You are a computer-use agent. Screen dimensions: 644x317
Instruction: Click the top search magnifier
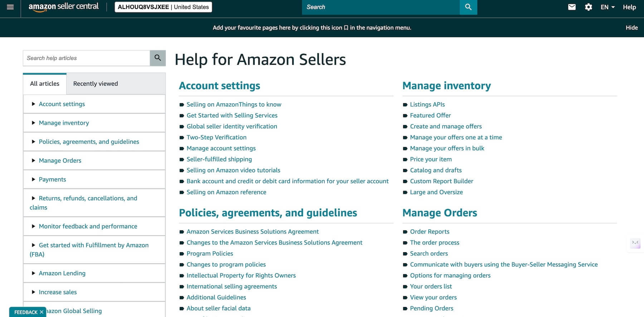[x=468, y=7]
